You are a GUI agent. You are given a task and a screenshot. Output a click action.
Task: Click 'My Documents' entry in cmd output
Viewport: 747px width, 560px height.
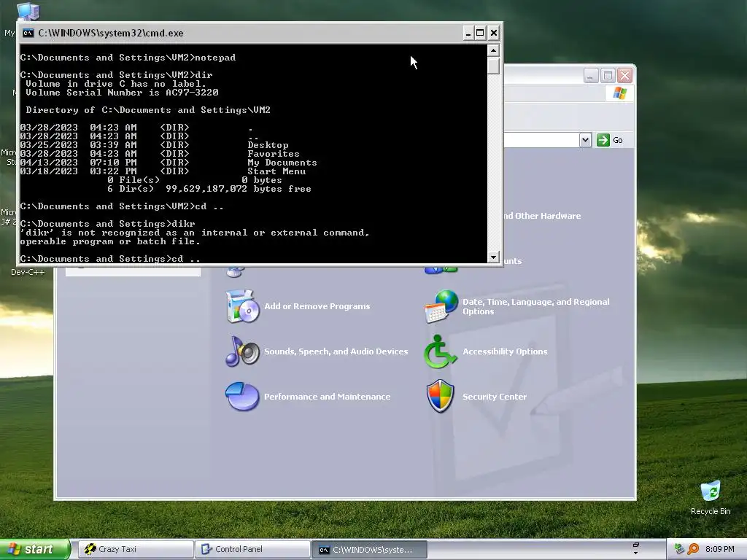tap(282, 163)
